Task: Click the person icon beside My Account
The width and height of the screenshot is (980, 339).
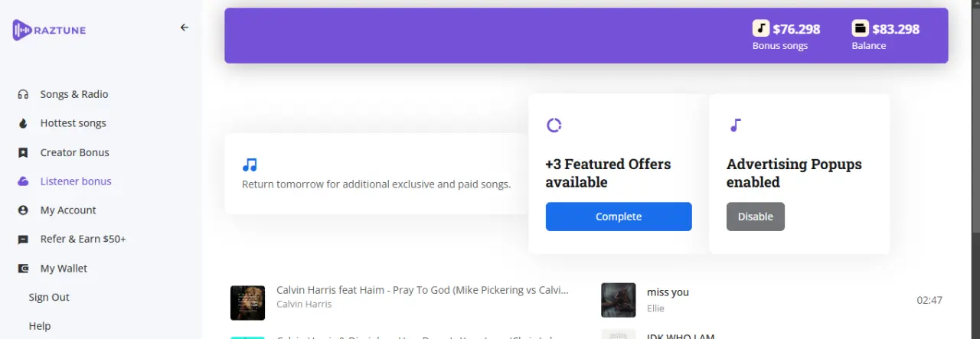Action: point(23,210)
